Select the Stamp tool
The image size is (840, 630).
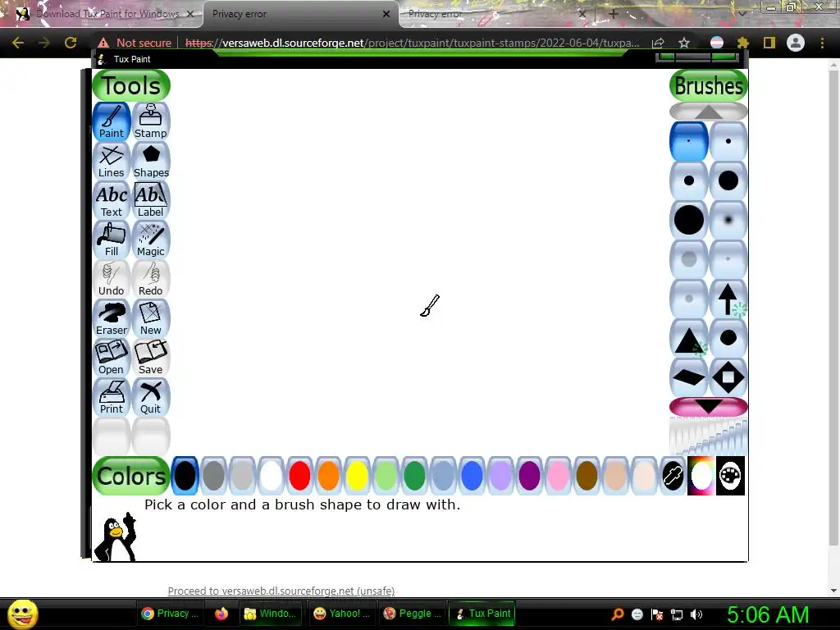pyautogui.click(x=151, y=121)
